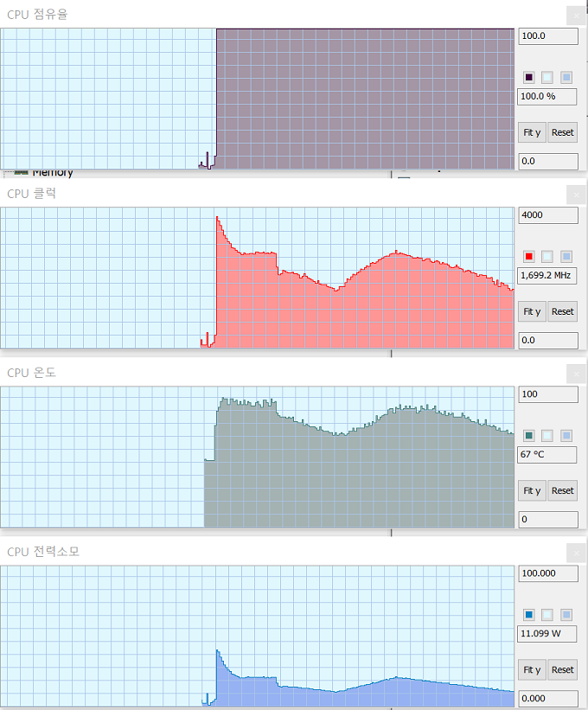Click Fit y in CPU 전력소모 graph
Screen dimensions: 588x710
coord(532,669)
